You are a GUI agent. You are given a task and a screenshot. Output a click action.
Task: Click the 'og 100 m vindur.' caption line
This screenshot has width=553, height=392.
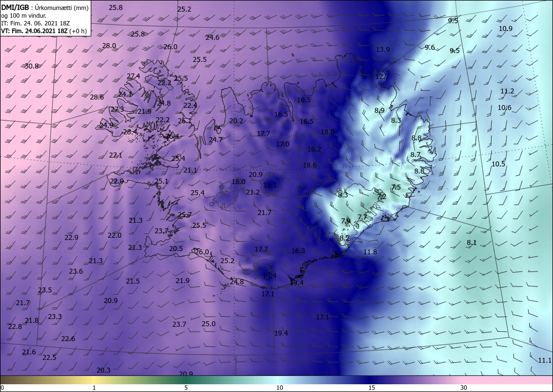[x=24, y=15]
